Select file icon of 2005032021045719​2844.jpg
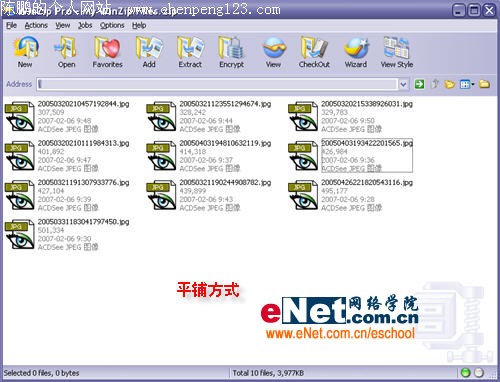Screen dimensions: 500x382 pyautogui.click(x=20, y=116)
